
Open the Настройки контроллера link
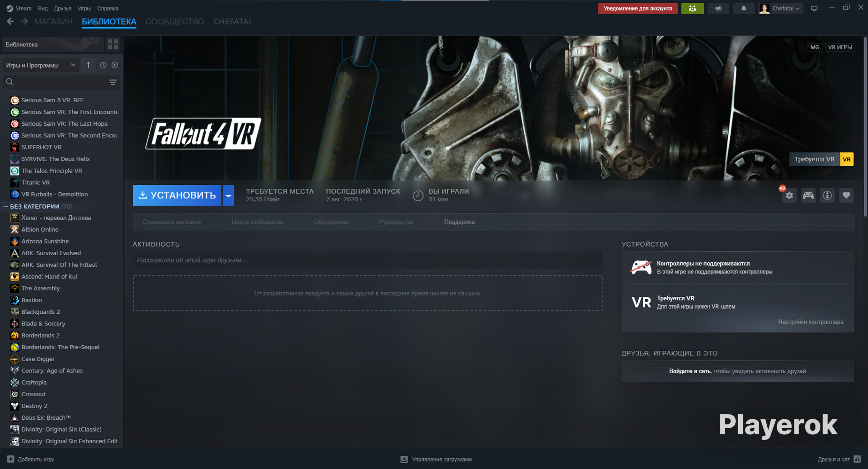[810, 322]
